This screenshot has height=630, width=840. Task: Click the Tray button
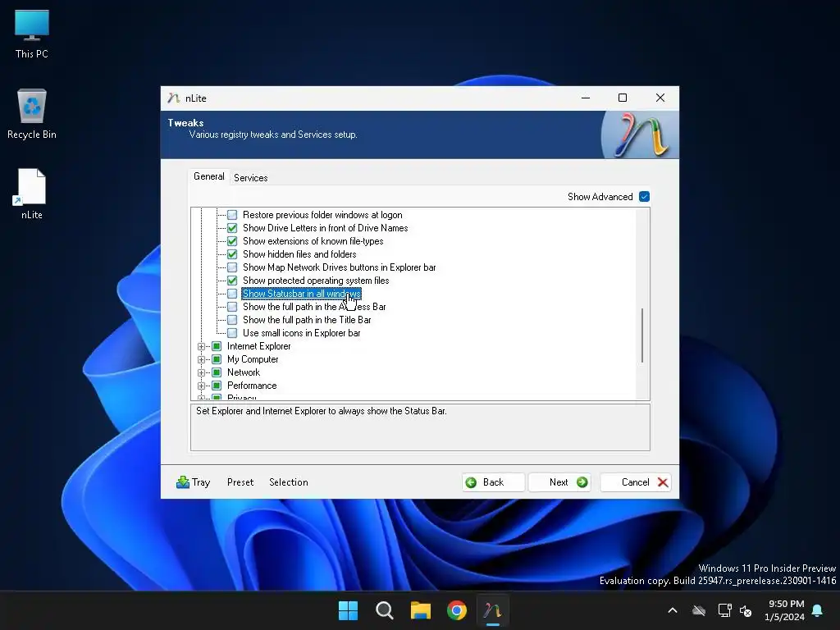[194, 482]
